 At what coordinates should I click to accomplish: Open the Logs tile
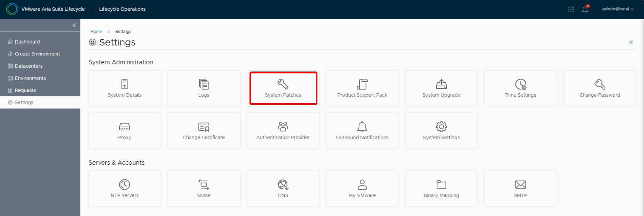click(x=204, y=88)
